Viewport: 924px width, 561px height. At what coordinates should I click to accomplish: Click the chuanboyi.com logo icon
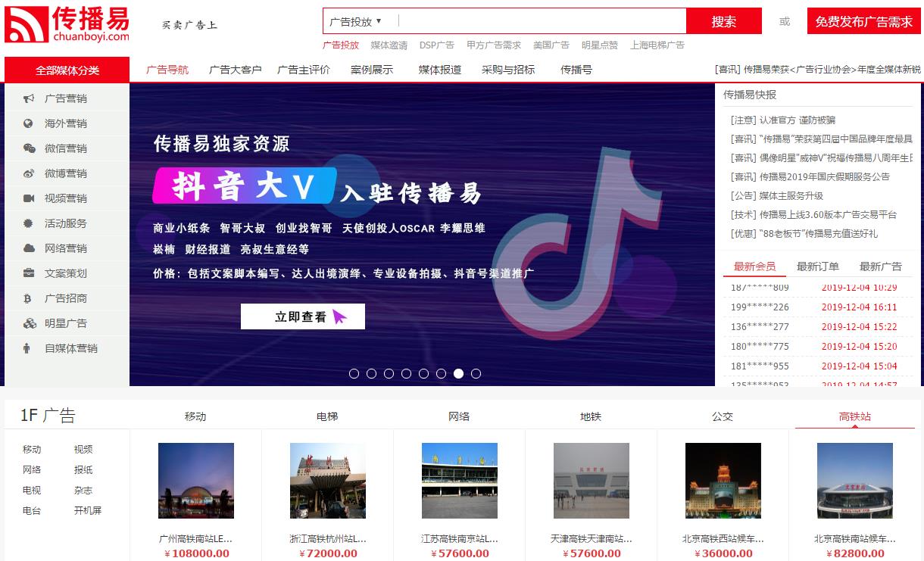(27, 24)
